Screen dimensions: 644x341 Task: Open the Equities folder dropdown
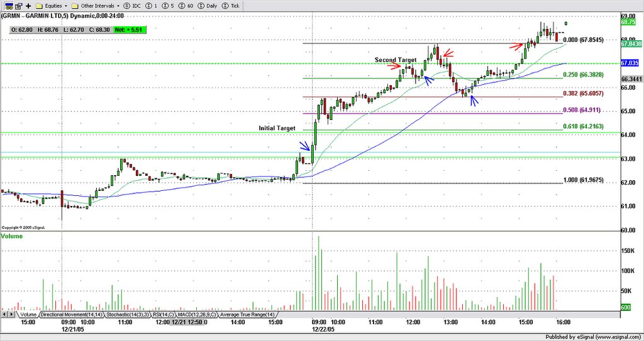click(x=52, y=6)
